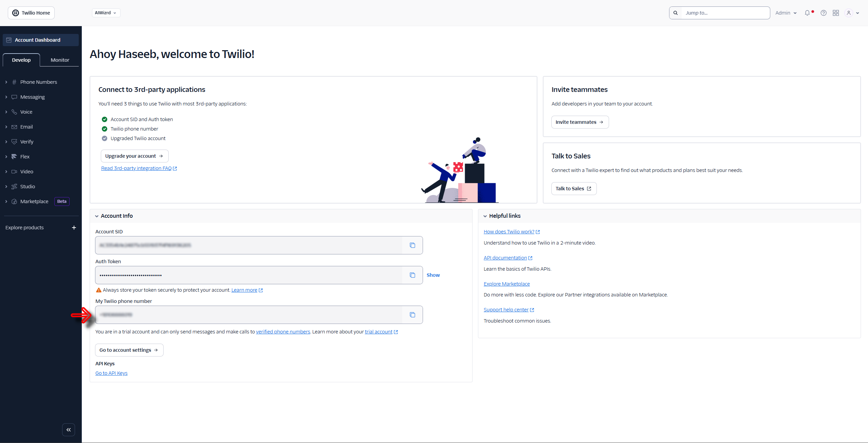
Task: Open the products grid icon
Action: pyautogui.click(x=836, y=13)
